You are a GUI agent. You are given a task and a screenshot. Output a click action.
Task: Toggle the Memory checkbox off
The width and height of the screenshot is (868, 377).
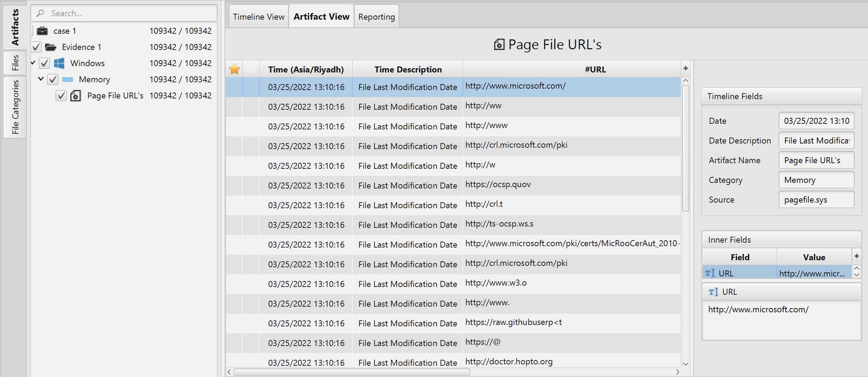point(53,79)
